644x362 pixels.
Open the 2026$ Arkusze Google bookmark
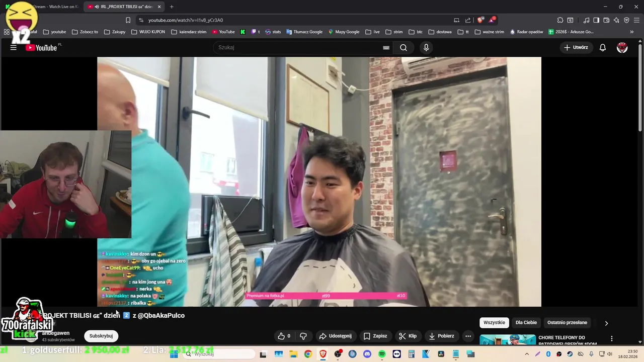[x=571, y=32]
